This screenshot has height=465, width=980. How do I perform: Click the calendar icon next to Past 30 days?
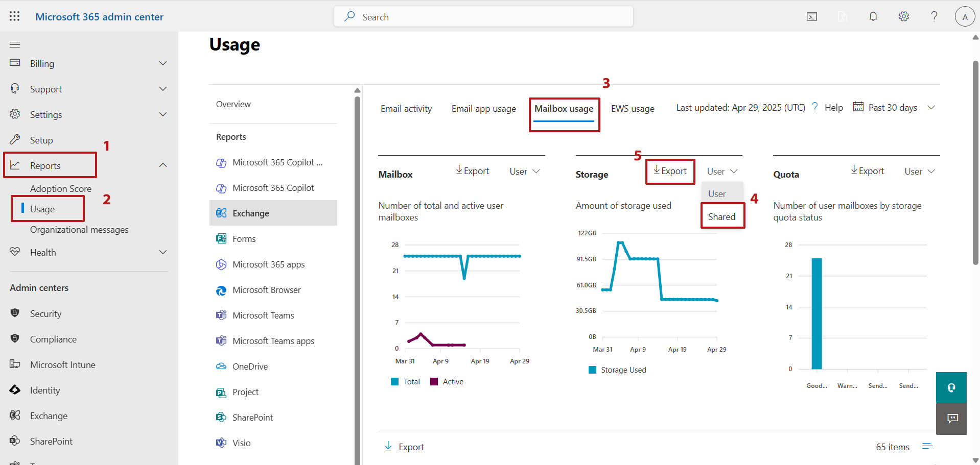tap(858, 107)
